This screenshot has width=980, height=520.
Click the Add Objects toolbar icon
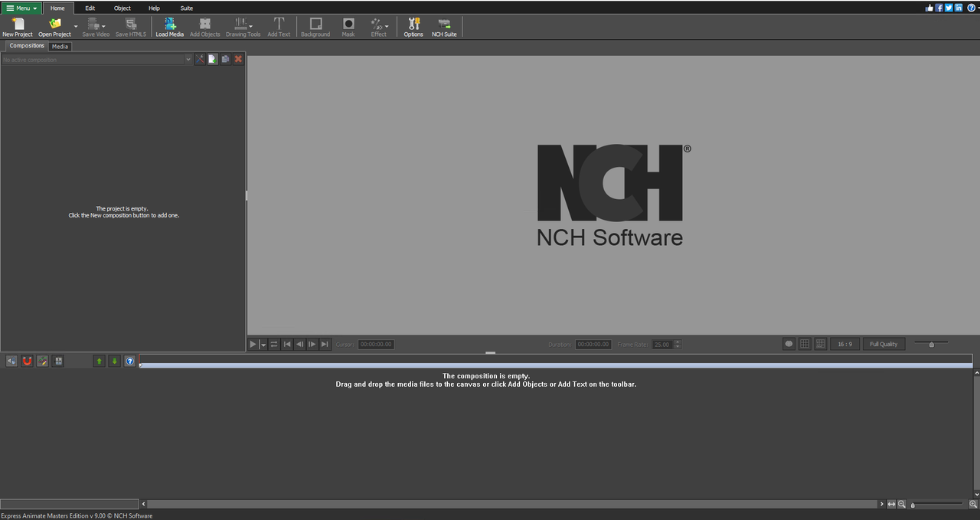coord(205,27)
